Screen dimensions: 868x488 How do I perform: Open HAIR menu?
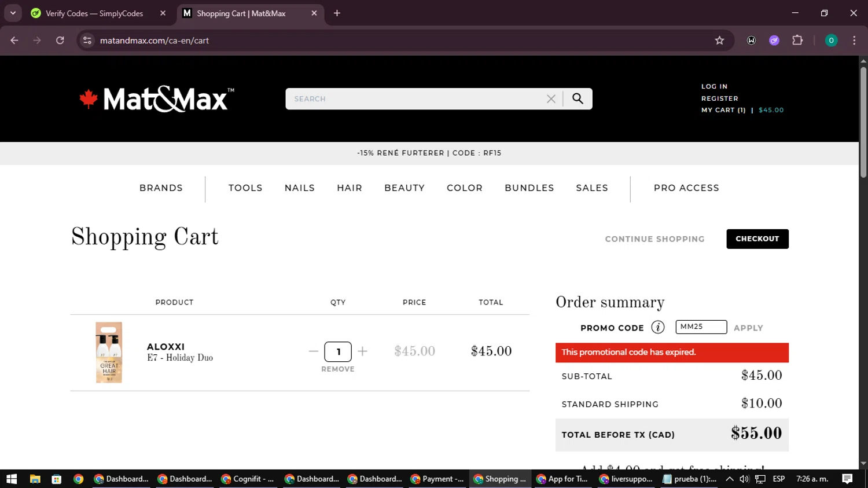click(x=350, y=188)
